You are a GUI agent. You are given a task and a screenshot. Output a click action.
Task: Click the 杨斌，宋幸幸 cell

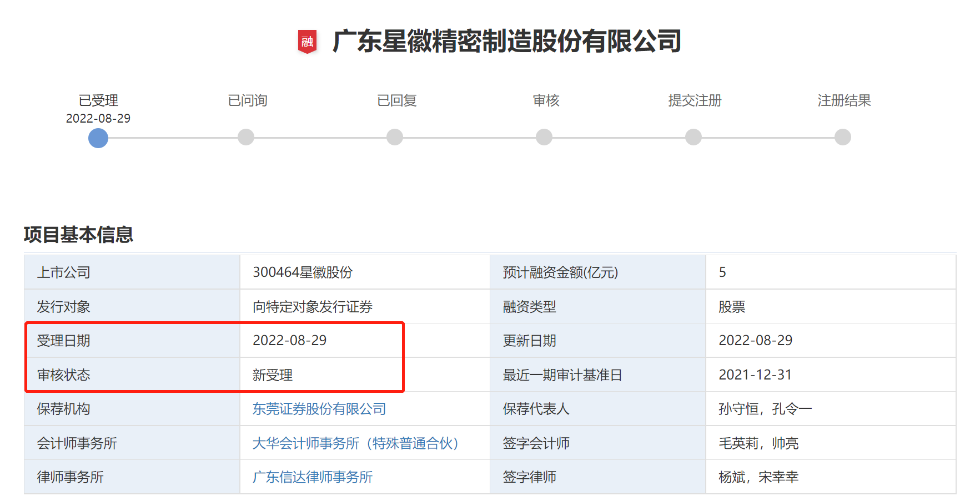[831, 477]
